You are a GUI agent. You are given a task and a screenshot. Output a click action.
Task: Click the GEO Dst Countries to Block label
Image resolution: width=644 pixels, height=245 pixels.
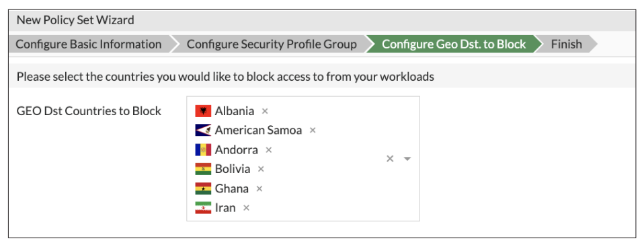89,111
